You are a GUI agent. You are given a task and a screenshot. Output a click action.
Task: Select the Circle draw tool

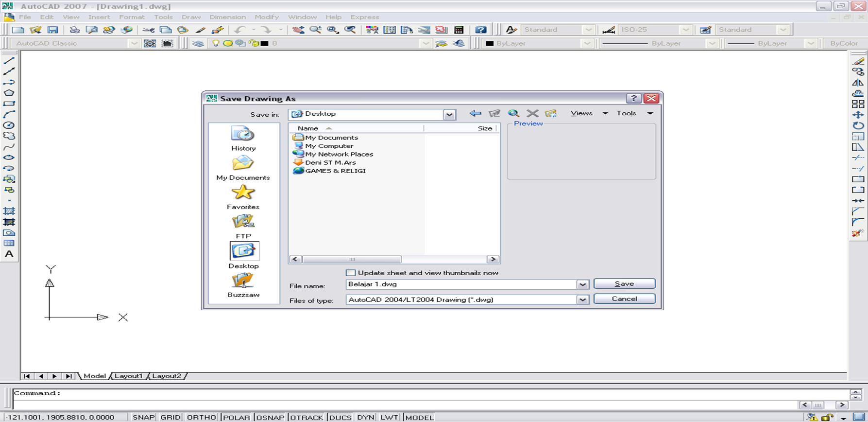click(9, 125)
